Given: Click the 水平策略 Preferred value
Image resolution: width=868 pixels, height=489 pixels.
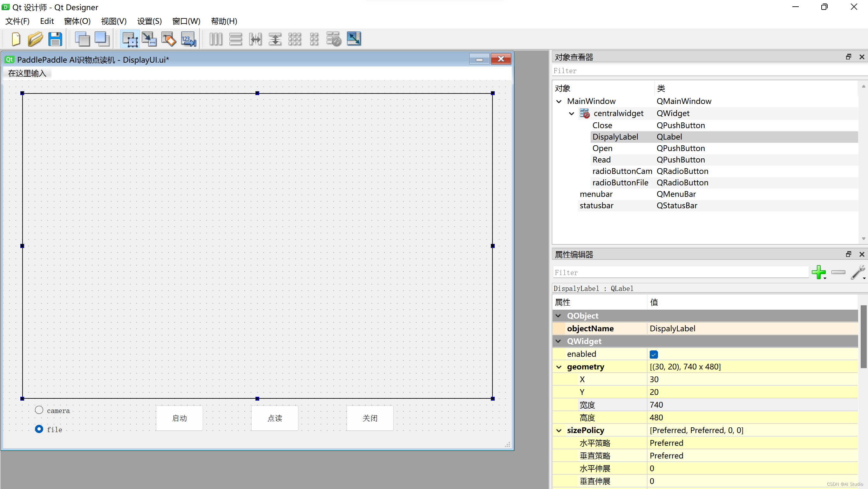Looking at the screenshot, I should 752,443.
